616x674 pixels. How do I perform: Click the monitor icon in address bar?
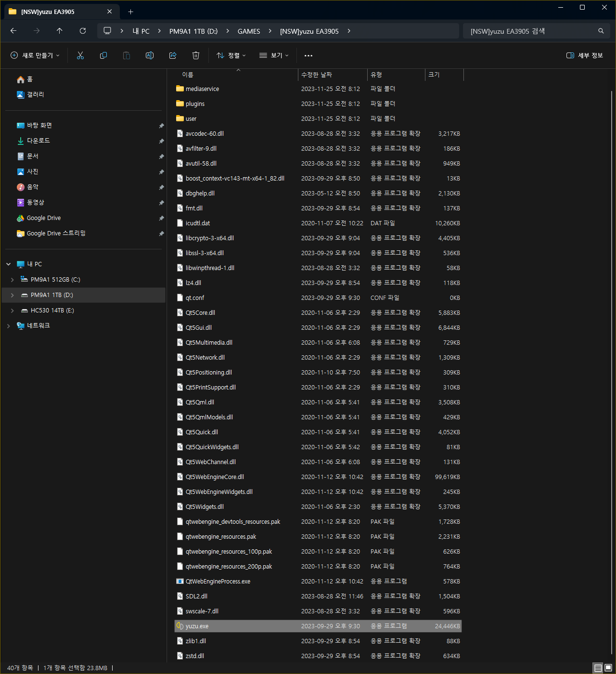[107, 31]
